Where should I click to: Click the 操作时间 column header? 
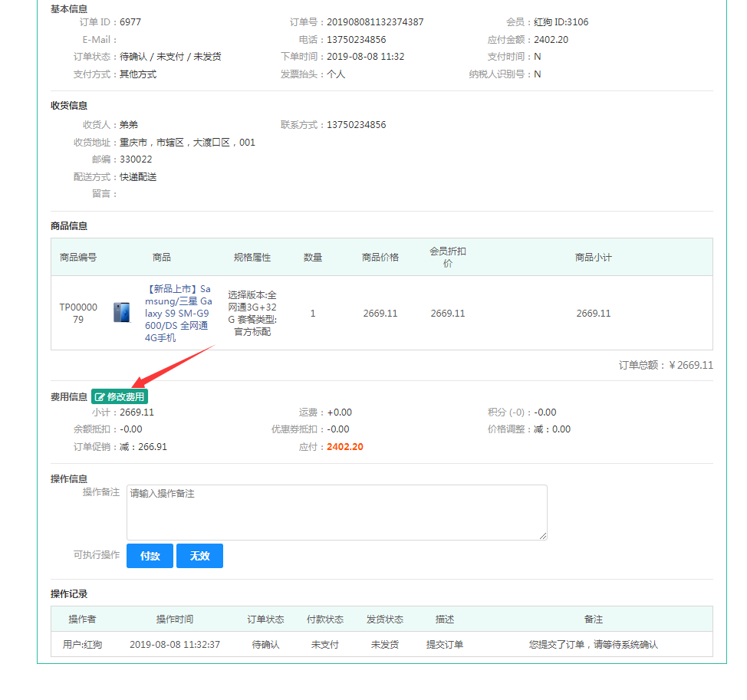tap(175, 619)
